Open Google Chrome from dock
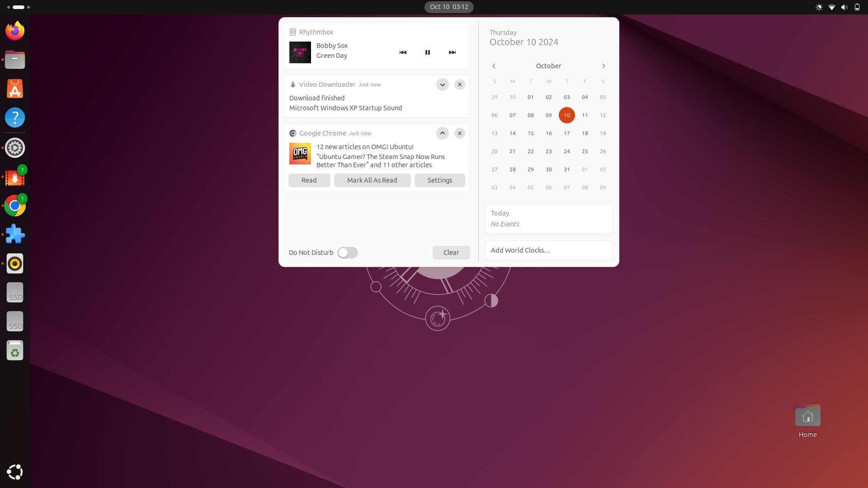 (x=15, y=205)
